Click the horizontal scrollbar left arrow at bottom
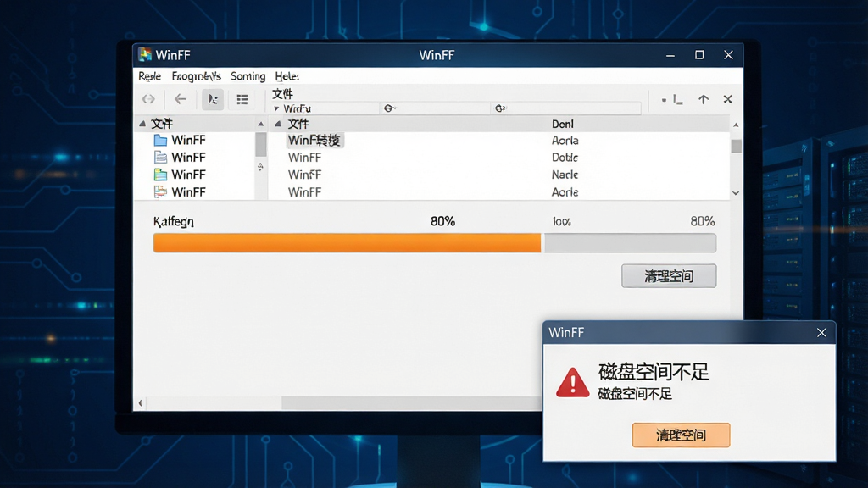The height and width of the screenshot is (488, 868). [141, 402]
